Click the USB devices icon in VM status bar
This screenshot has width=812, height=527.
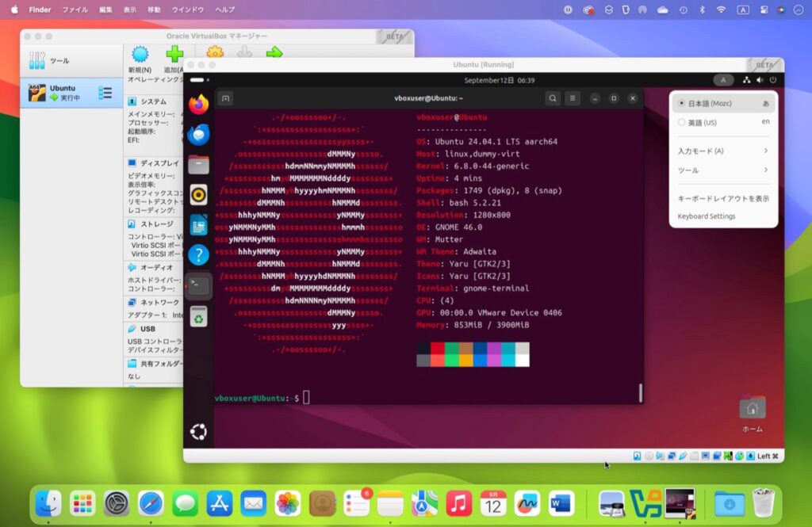tap(683, 456)
